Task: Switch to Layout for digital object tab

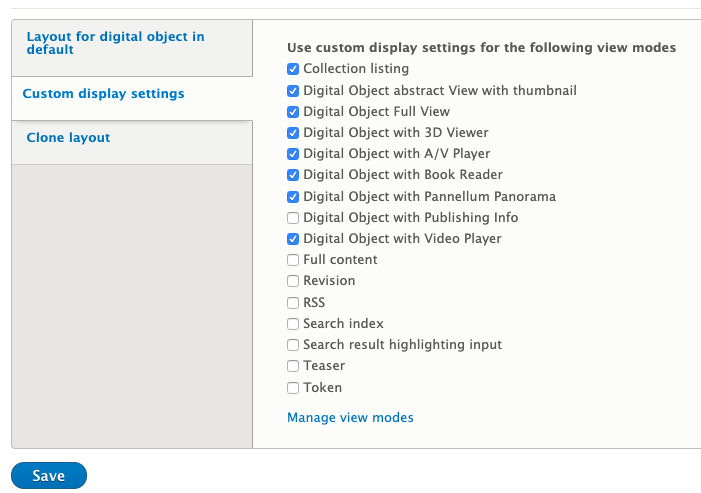Action: coord(115,43)
